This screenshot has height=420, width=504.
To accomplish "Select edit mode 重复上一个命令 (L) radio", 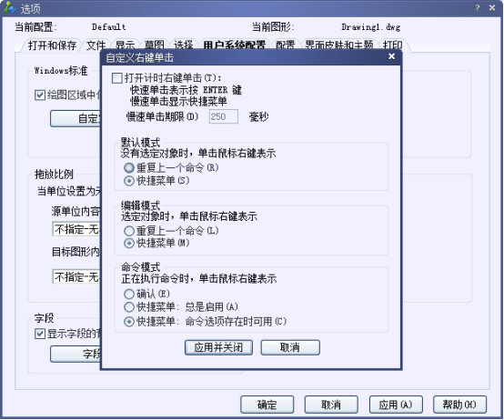I will (129, 231).
